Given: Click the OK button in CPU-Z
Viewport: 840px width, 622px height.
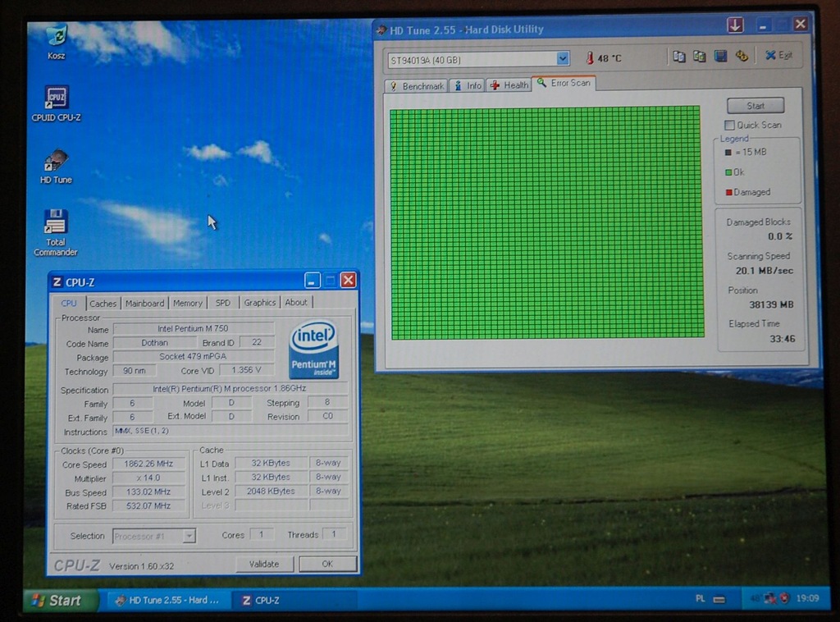Looking at the screenshot, I should (327, 564).
